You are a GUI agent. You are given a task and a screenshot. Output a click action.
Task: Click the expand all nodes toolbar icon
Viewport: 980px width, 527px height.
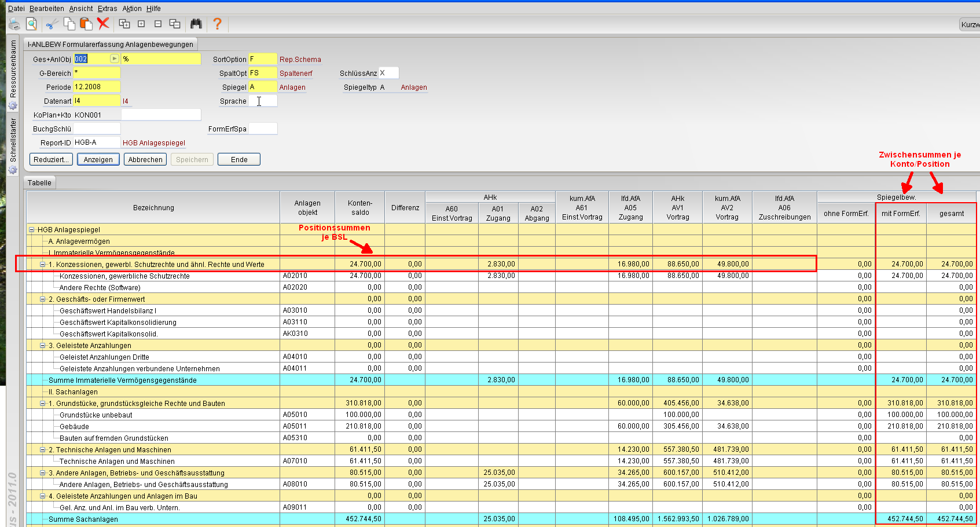coord(124,24)
